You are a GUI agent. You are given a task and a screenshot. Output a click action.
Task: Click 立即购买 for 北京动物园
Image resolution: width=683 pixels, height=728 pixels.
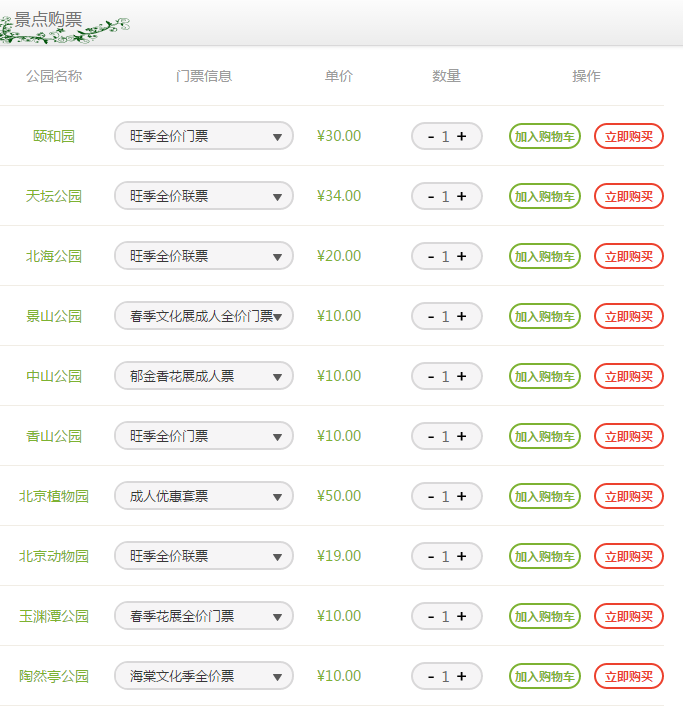(629, 556)
